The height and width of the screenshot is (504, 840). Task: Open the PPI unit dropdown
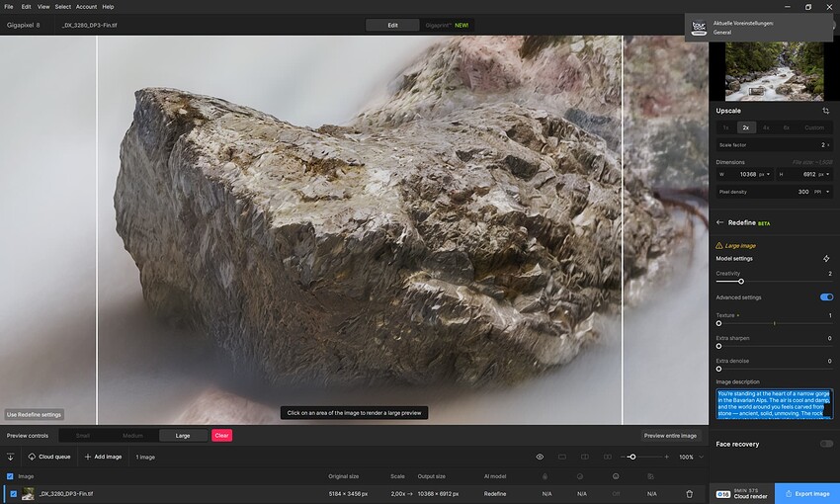coord(822,192)
